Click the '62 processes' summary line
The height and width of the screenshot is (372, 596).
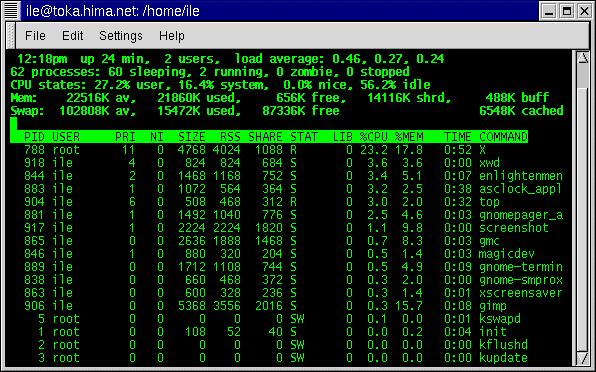tap(210, 72)
